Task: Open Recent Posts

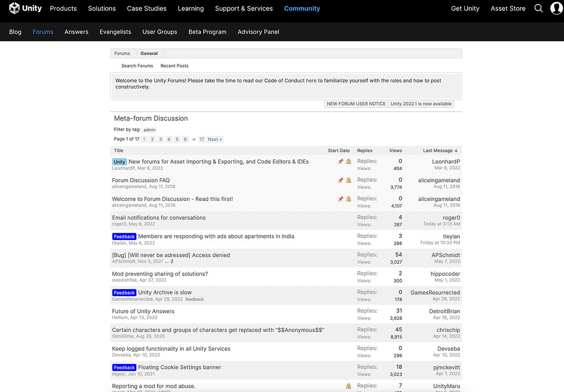Action: tap(175, 66)
